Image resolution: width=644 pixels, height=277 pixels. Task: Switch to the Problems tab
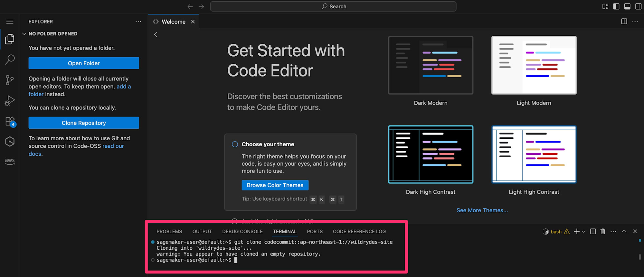point(169,232)
